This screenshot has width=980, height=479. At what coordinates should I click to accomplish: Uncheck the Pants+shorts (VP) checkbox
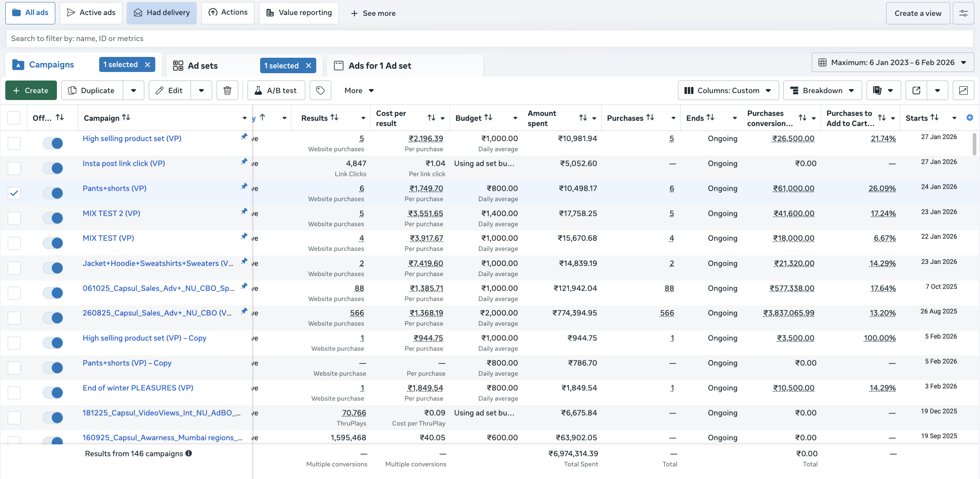[14, 193]
